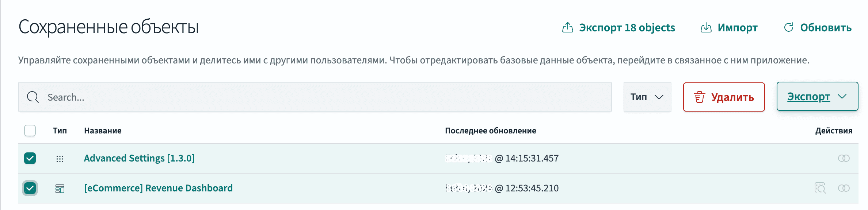Click the dashboard type icon for Revenue Dashboard

coord(60,188)
